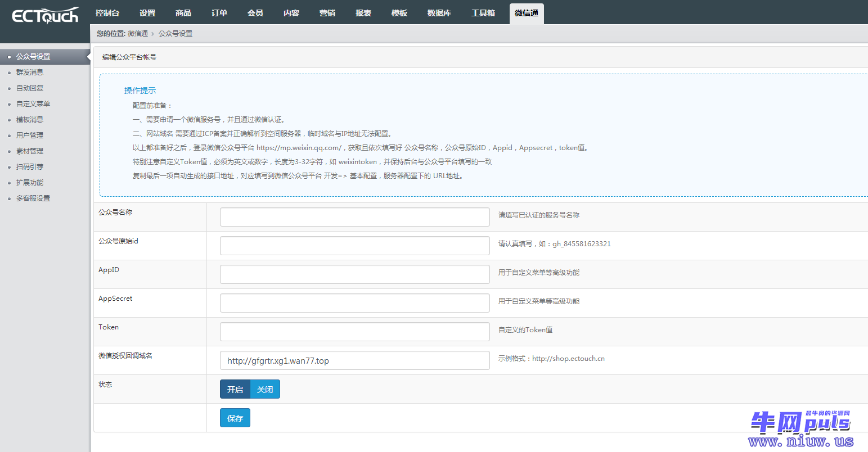Focus the Token input field

(355, 332)
